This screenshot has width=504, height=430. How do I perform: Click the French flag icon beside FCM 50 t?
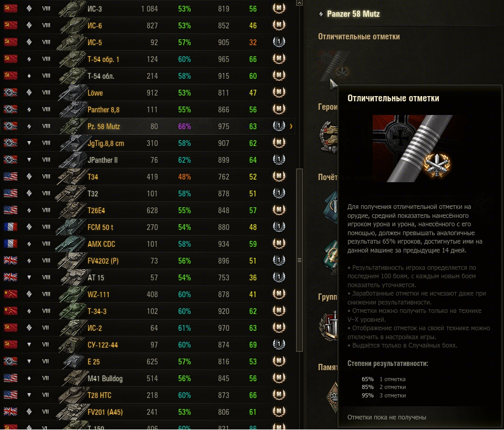coord(10,227)
